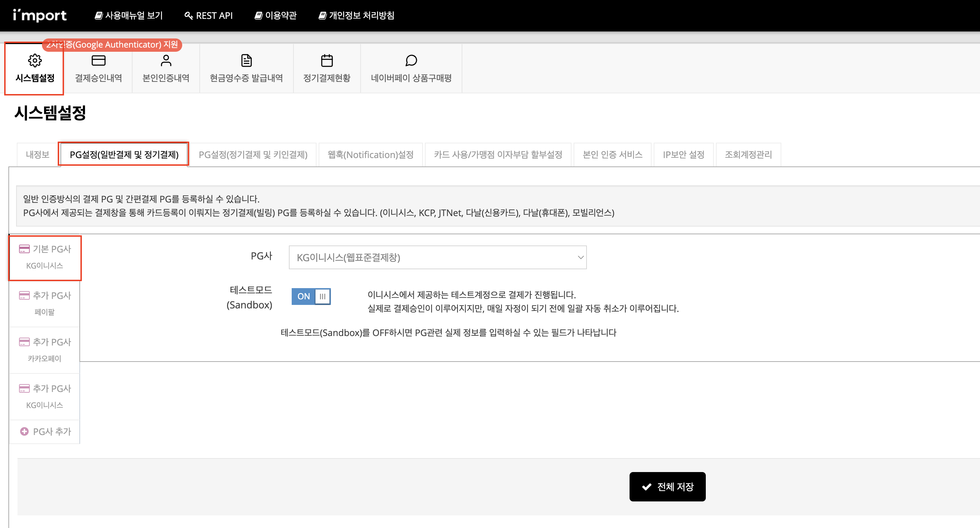
Task: Click the book icon next to 개인정보 처리방침
Action: click(322, 16)
